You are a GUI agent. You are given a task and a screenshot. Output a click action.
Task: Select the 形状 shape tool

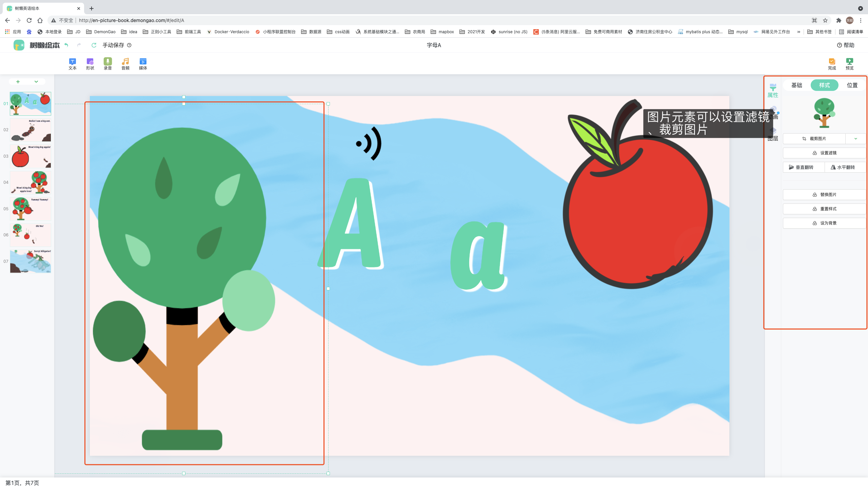[x=90, y=64]
